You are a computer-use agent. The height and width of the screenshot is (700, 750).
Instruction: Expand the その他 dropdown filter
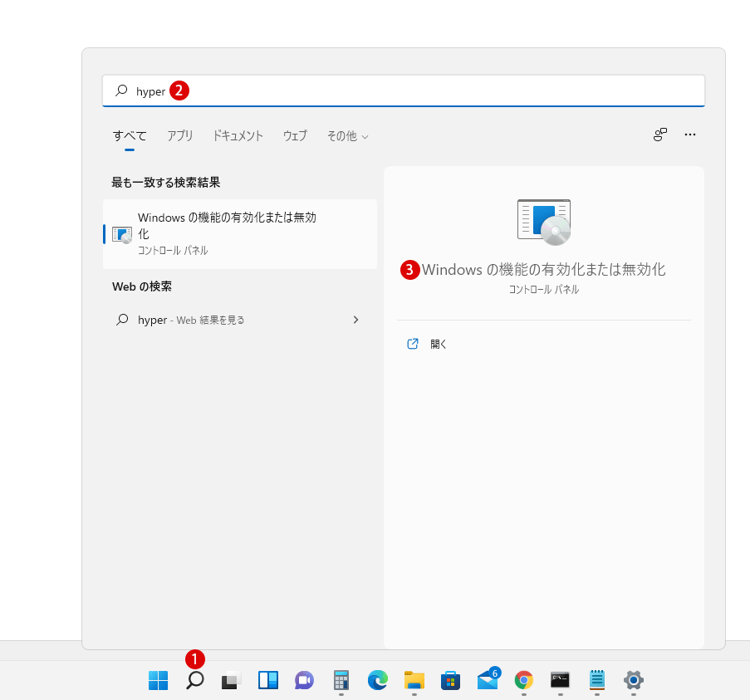(x=348, y=136)
